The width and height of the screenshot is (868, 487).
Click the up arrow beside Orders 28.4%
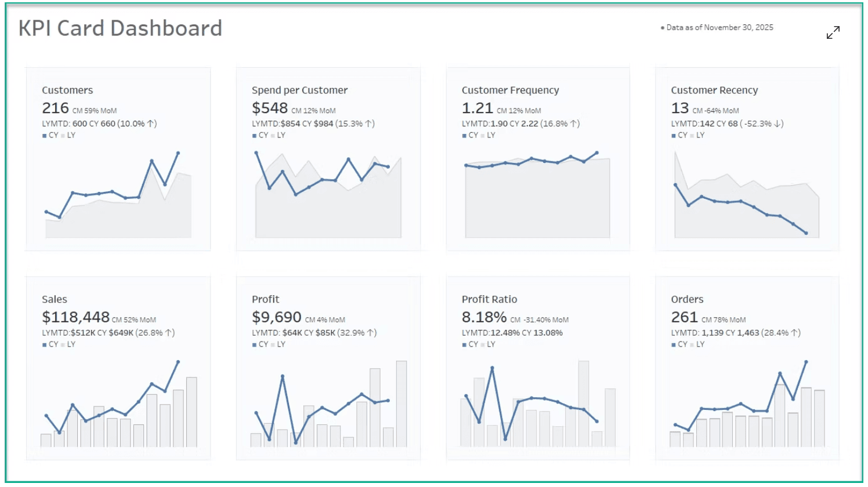point(795,333)
